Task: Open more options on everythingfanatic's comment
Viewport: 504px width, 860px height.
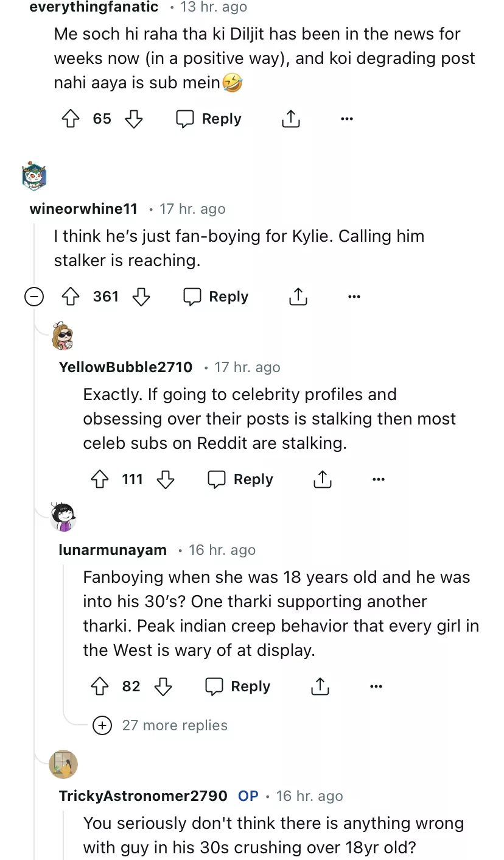Action: pos(347,119)
